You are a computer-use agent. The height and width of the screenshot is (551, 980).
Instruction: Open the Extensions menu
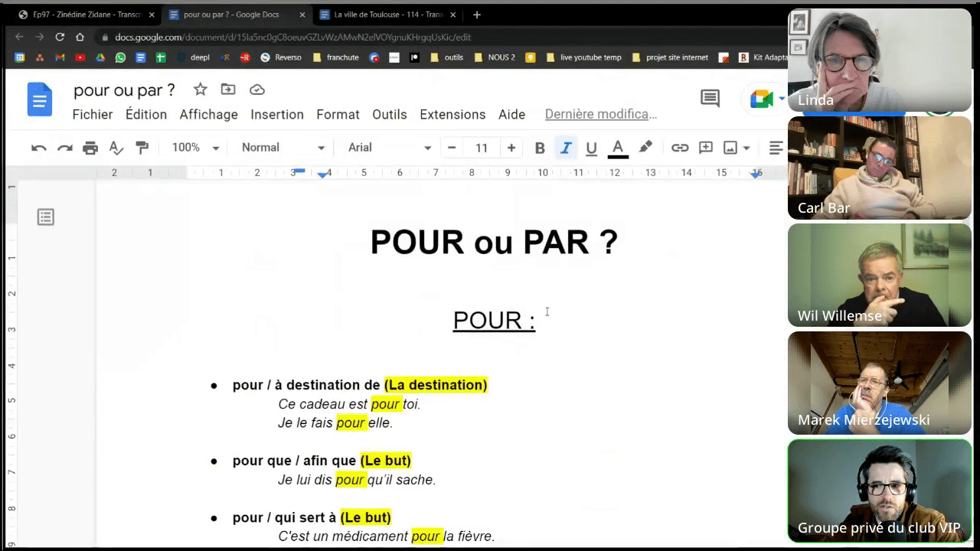(452, 114)
